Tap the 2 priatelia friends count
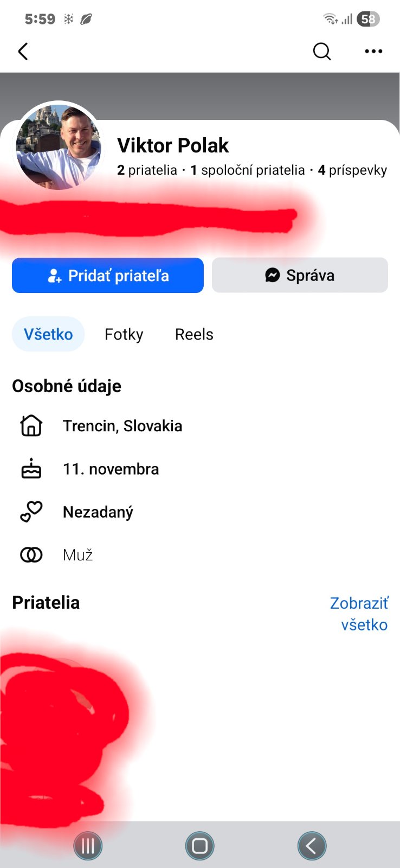Viewport: 400px width, 868px height. (147, 170)
